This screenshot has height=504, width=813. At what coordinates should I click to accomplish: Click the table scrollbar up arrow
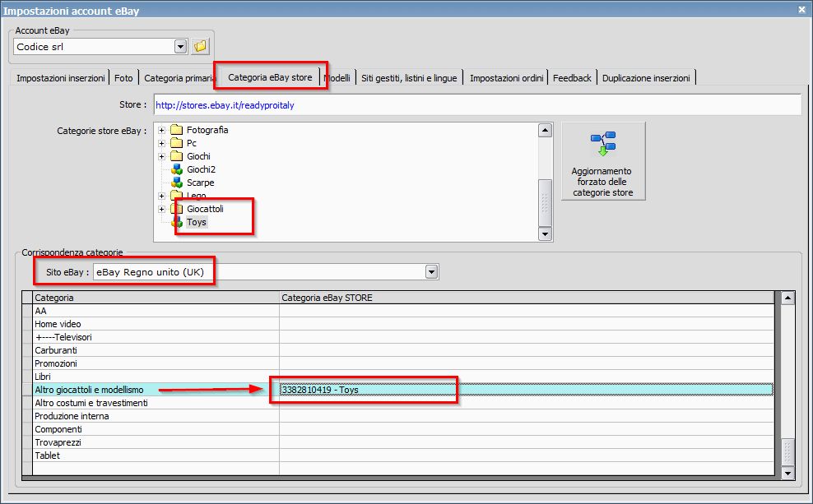pyautogui.click(x=787, y=298)
